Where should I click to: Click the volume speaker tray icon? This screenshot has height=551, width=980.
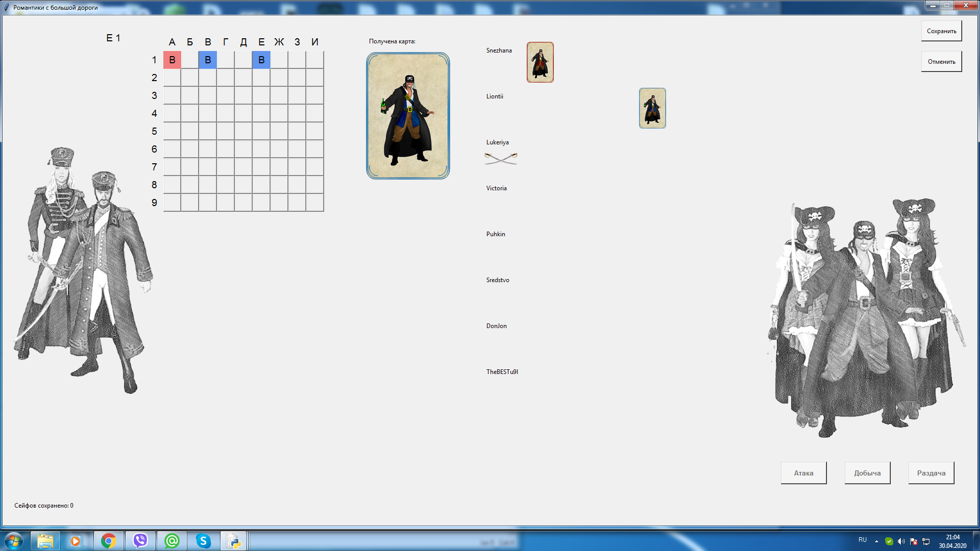(x=901, y=541)
